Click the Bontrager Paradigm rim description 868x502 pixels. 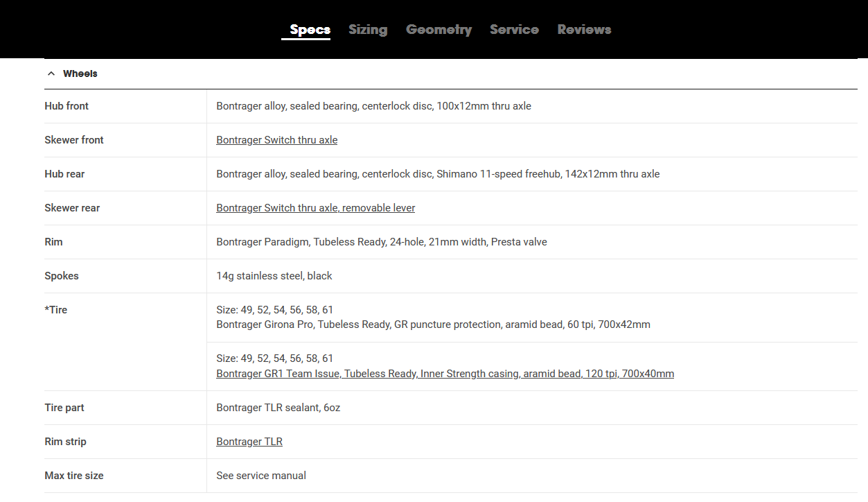pos(382,242)
